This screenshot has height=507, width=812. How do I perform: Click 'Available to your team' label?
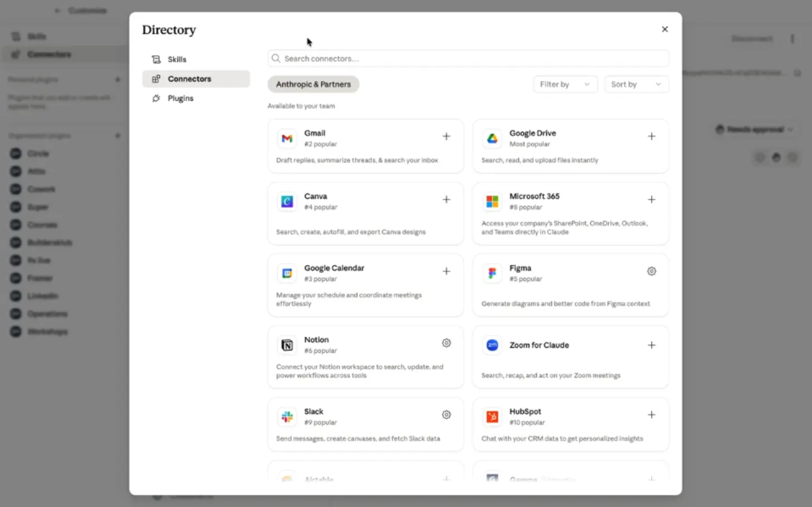coord(301,106)
